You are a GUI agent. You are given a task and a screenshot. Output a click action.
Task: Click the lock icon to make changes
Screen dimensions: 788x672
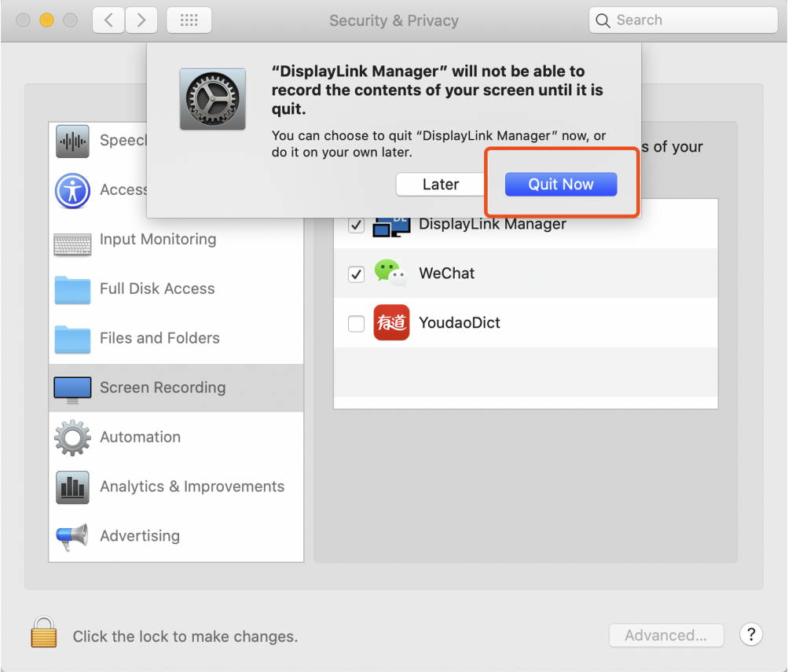click(44, 632)
